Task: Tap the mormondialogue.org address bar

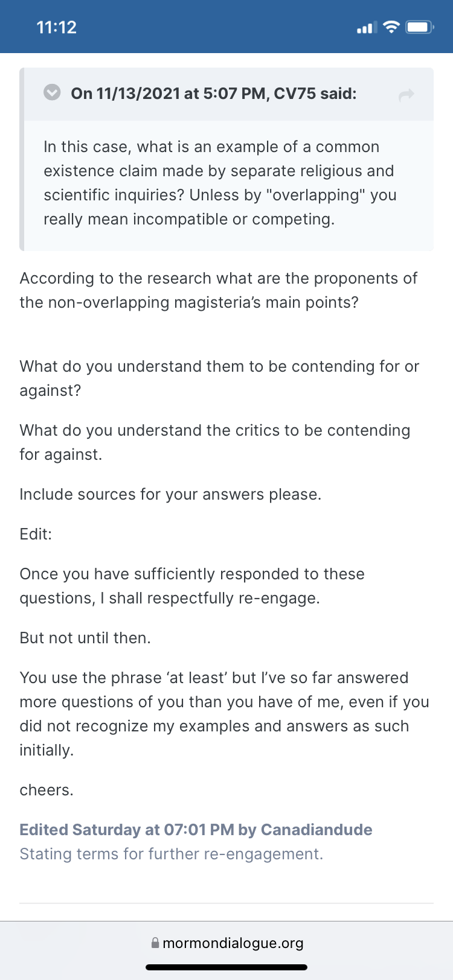Action: pyautogui.click(x=226, y=943)
